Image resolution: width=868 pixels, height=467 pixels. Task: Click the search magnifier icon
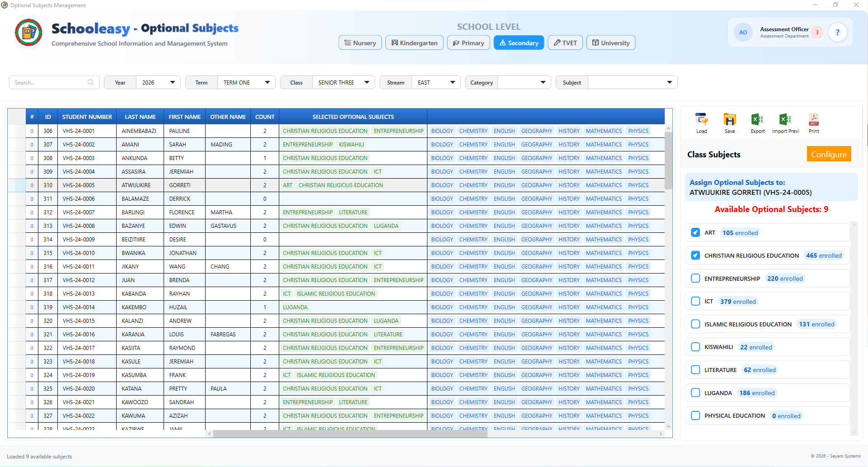(x=91, y=82)
